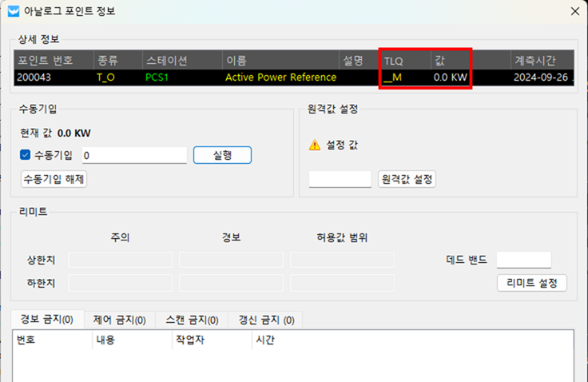Viewport: 588px width, 382px height.
Task: Click the 상한치 주의 limit field
Action: (x=120, y=260)
